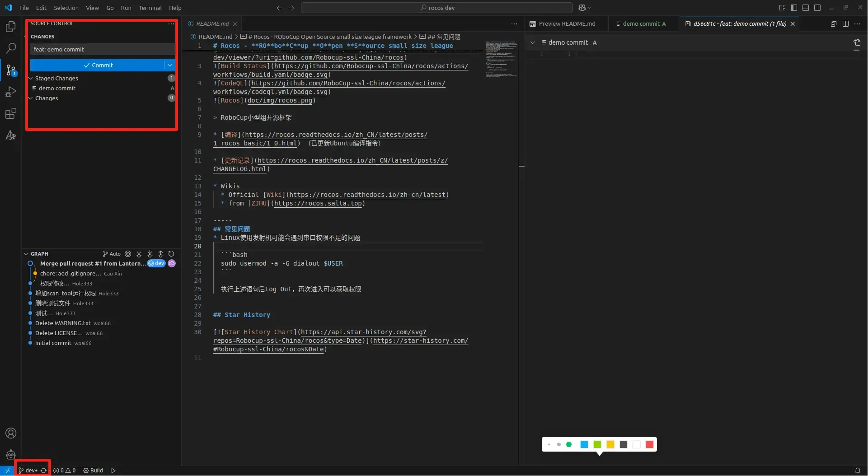
Task: Open the CHANGELOG.html link in README
Action: point(240,169)
